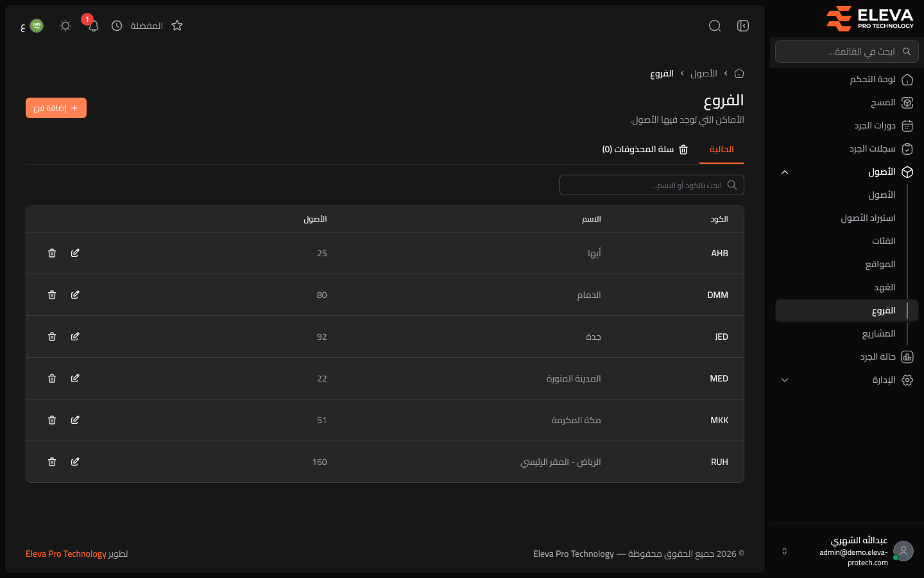Select the الحالية tab
The width and height of the screenshot is (924, 578).
click(722, 149)
